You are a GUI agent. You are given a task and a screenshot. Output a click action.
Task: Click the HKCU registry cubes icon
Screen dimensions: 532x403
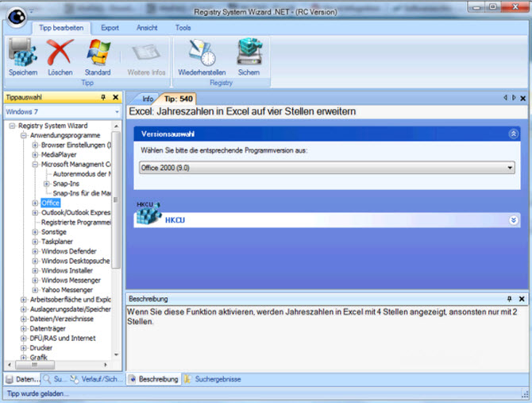tap(148, 214)
